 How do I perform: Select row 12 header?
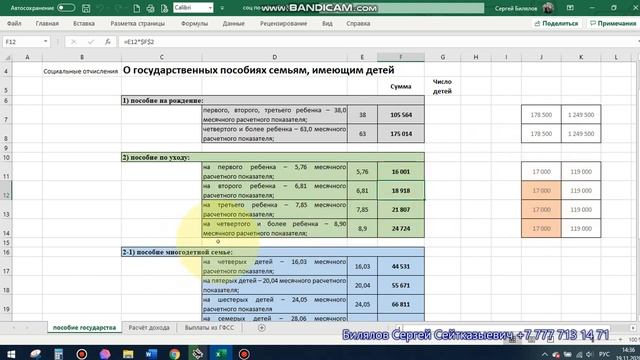6,191
